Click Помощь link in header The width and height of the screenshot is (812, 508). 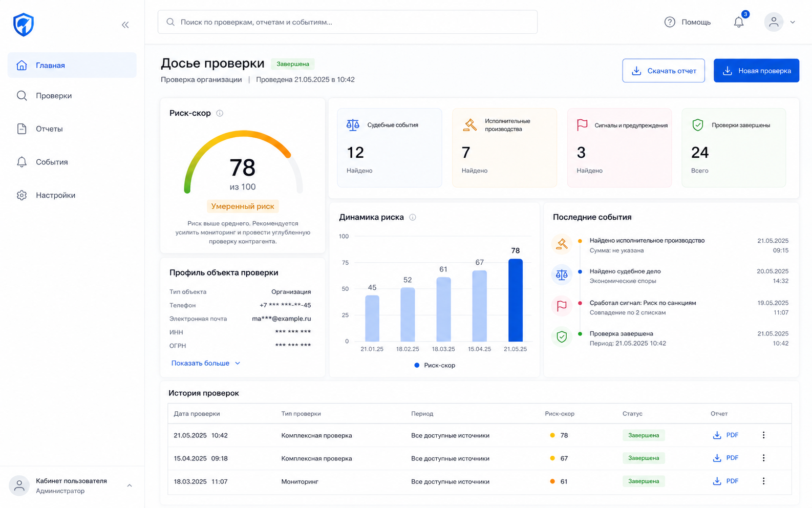696,22
